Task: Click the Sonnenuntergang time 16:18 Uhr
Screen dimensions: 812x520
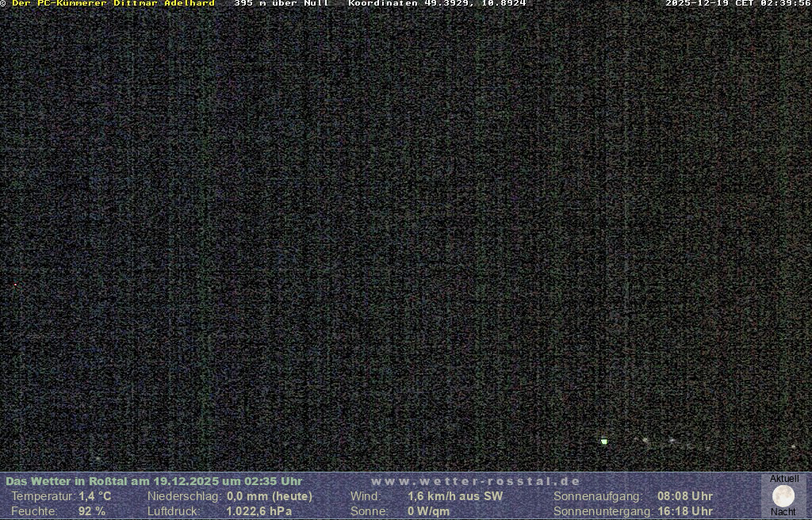Action: coord(685,511)
